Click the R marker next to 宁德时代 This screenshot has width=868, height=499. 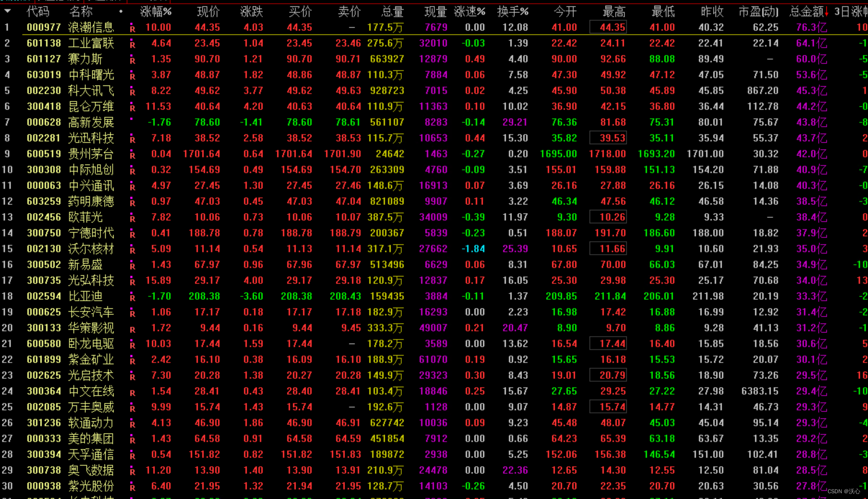(x=132, y=234)
